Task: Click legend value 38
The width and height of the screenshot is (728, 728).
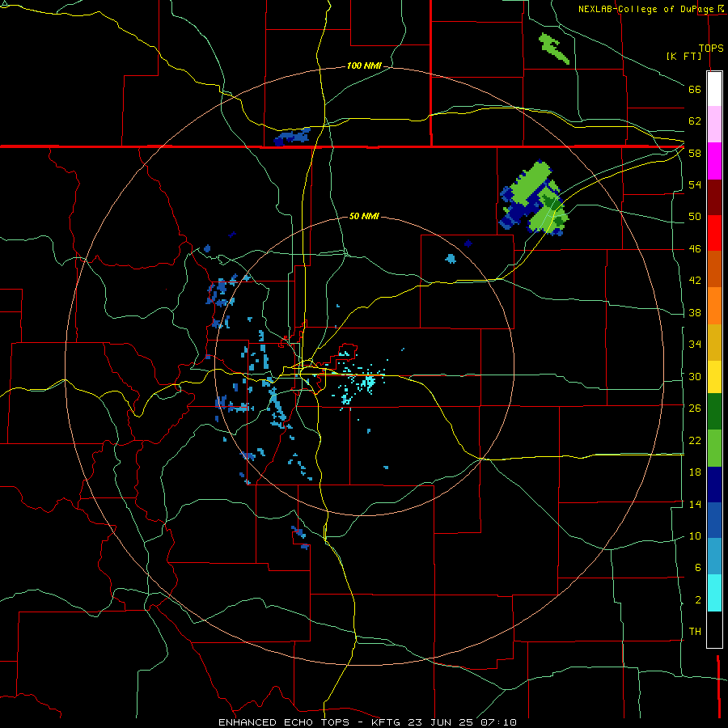Action: pyautogui.click(x=695, y=312)
